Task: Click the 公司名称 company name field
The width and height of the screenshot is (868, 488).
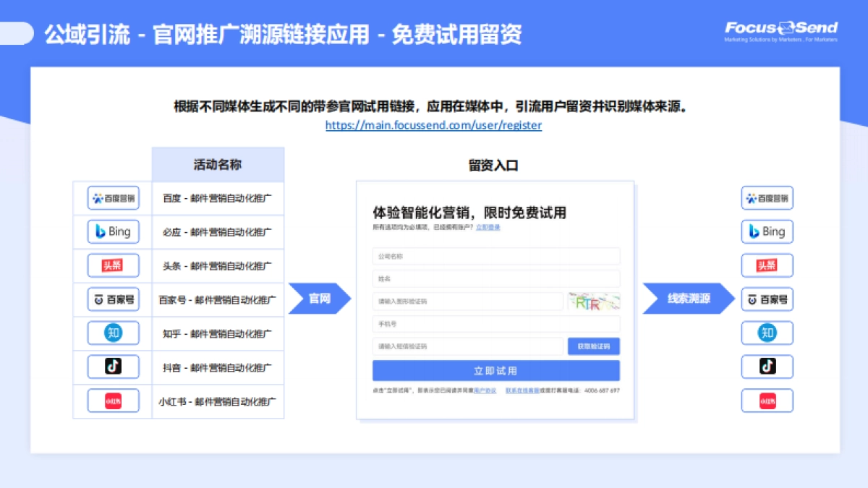Action: coord(495,256)
